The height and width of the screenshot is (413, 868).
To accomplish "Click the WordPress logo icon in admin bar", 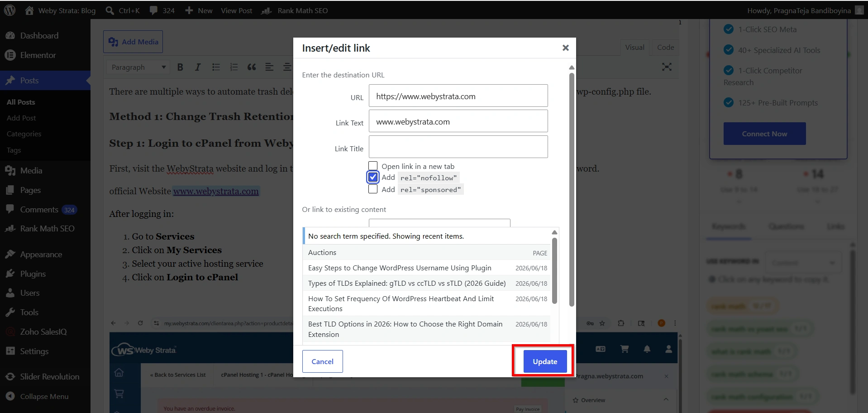I will point(10,10).
